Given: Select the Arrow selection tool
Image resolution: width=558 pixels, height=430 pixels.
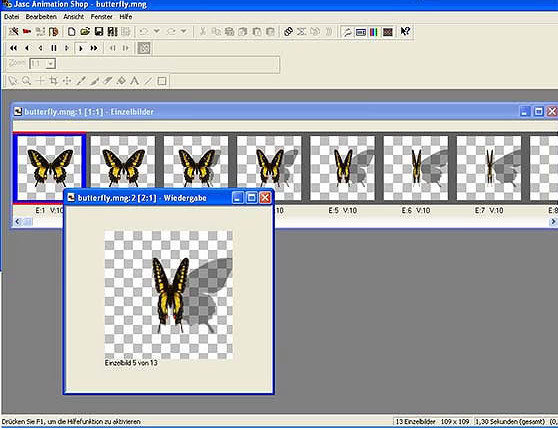Looking at the screenshot, I should pos(13,81).
